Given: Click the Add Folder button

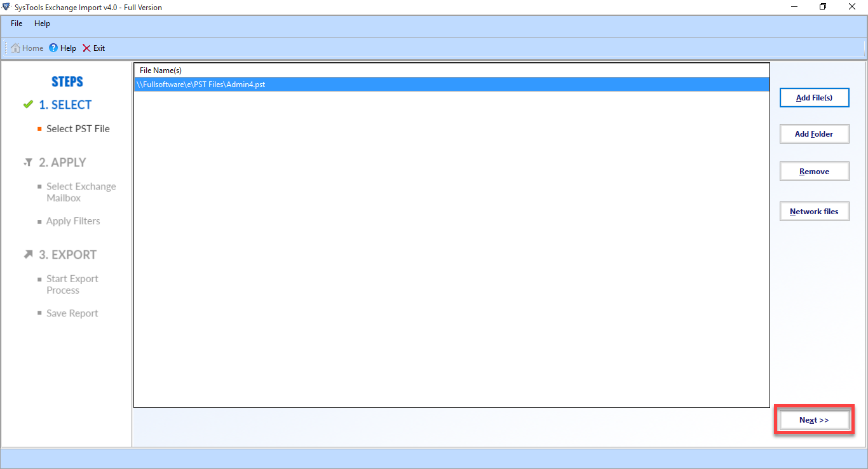Looking at the screenshot, I should [x=814, y=134].
